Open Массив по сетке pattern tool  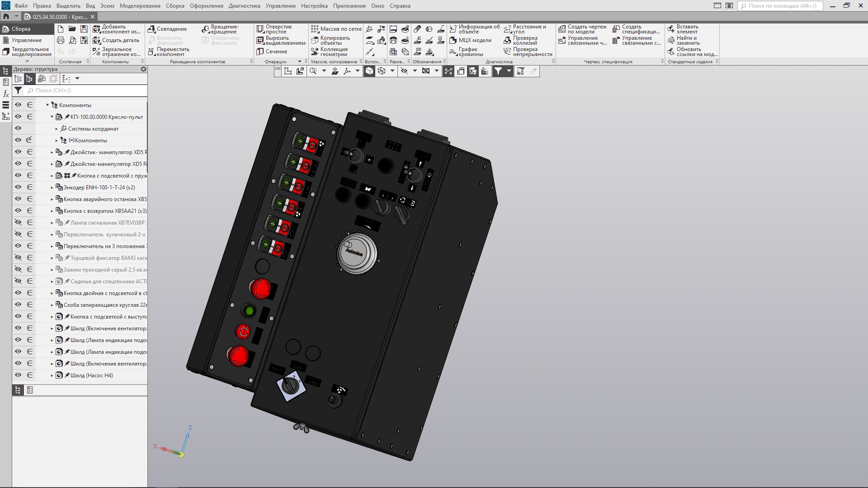[x=315, y=29]
